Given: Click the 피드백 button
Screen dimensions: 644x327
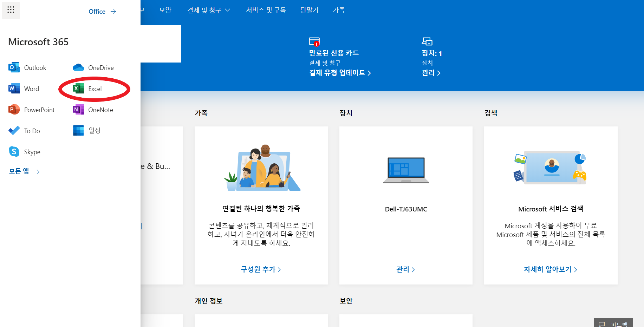Looking at the screenshot, I should tap(613, 323).
